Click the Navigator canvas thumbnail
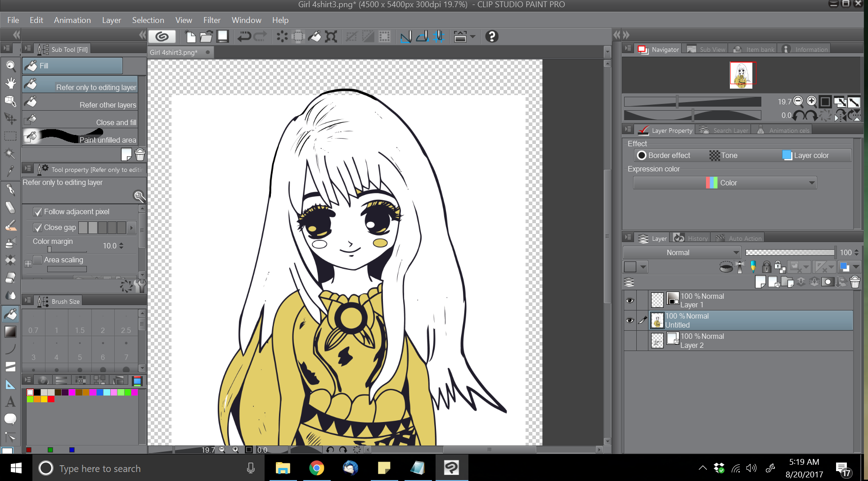The image size is (868, 481). 741,75
